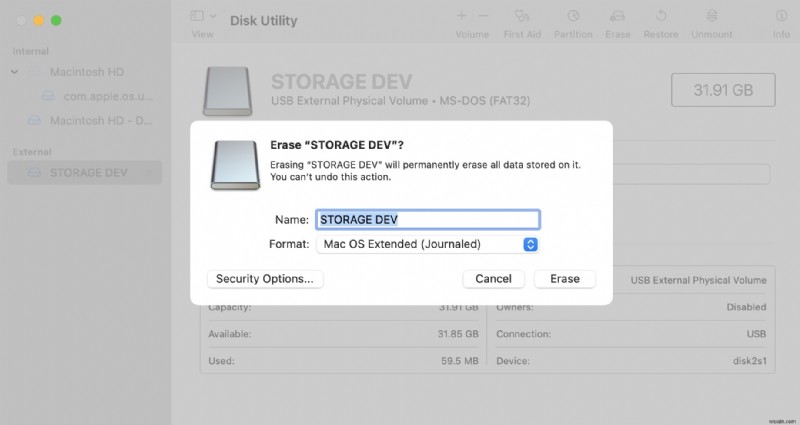The height and width of the screenshot is (425, 800).
Task: Click the drive icon in erase dialog
Action: (235, 165)
